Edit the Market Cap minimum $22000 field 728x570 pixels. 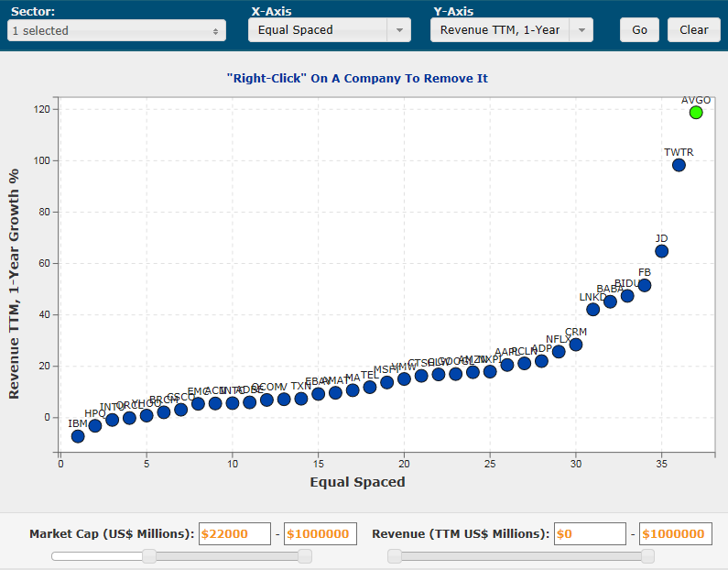coord(234,533)
